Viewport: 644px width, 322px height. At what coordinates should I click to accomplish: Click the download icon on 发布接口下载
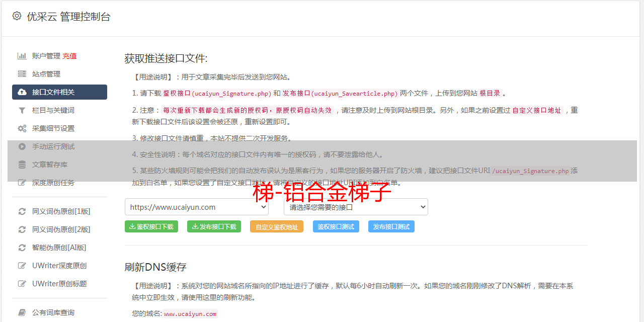point(195,226)
